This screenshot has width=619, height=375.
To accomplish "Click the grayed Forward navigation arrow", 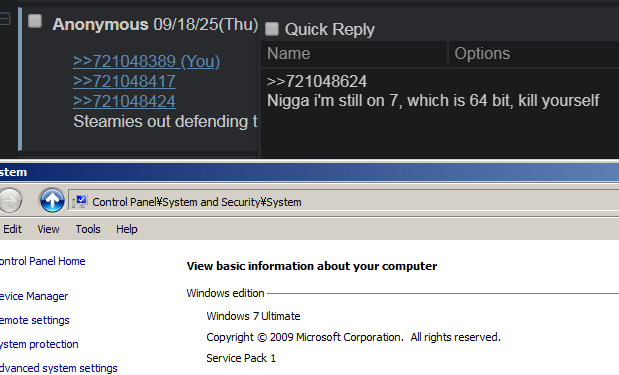I will click(9, 201).
